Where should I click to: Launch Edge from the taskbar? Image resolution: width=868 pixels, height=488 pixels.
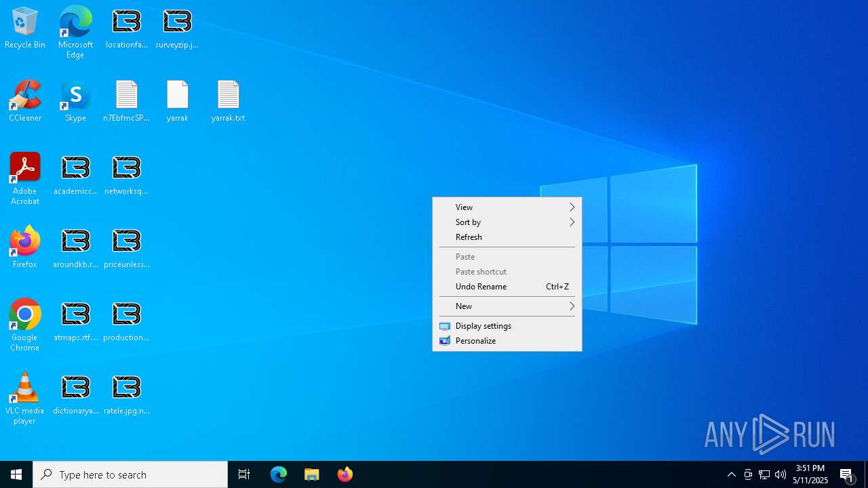[x=279, y=474]
